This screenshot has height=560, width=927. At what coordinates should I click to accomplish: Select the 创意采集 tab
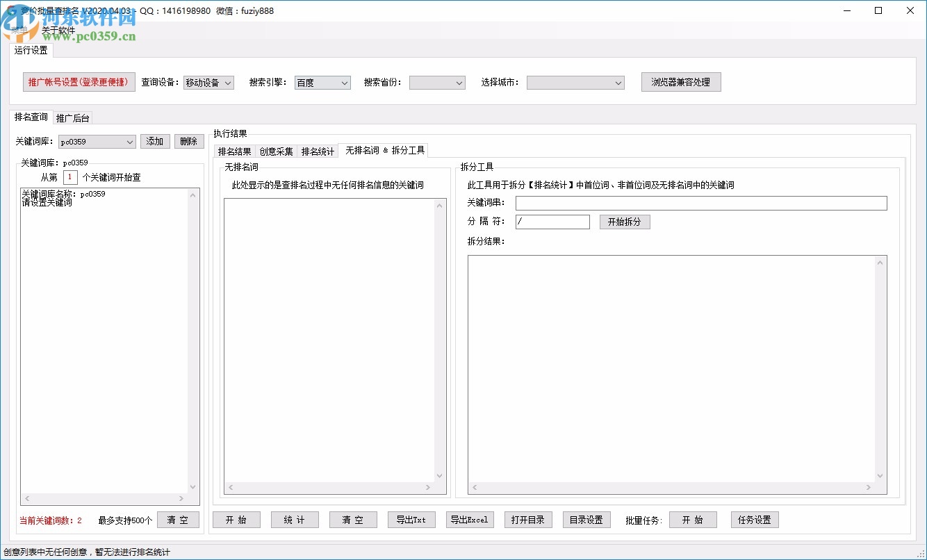click(276, 150)
